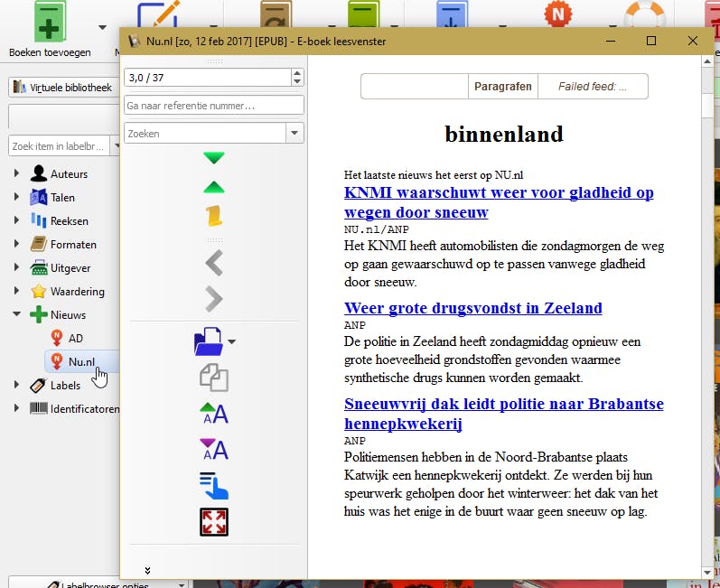The image size is (720, 588).
Task: Click the blue download book toolbar icon
Action: (452, 14)
